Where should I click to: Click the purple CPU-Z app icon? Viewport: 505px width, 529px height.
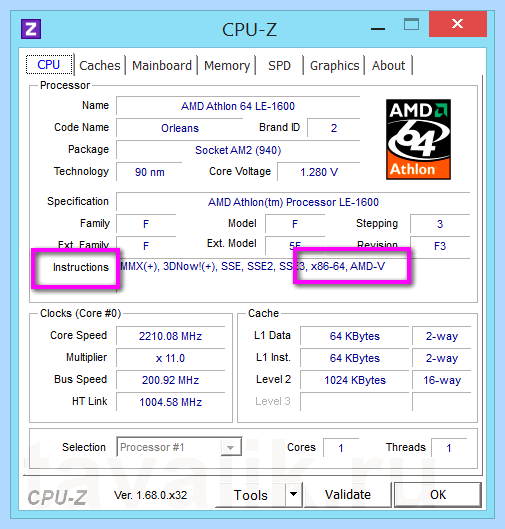click(x=31, y=29)
